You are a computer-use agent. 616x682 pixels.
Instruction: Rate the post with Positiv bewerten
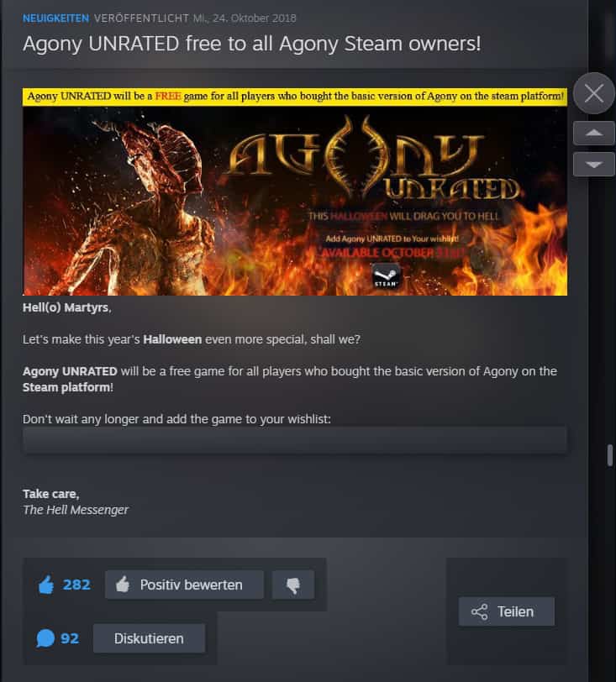coord(184,585)
